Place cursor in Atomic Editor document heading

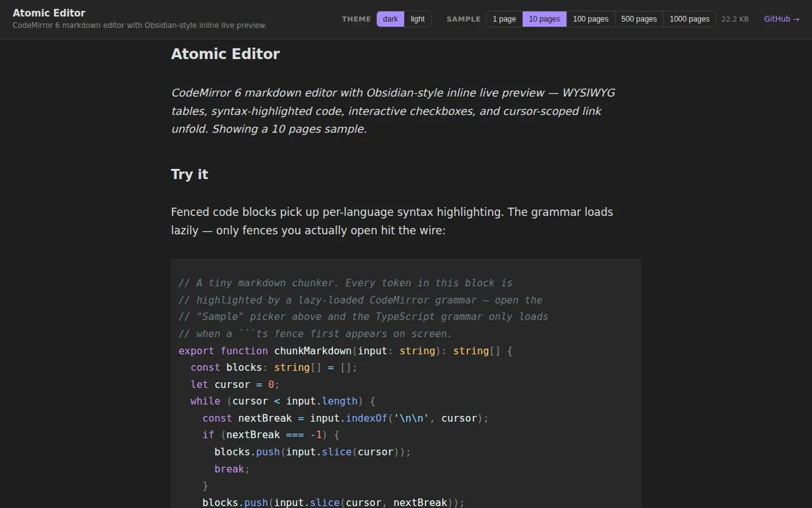[225, 54]
